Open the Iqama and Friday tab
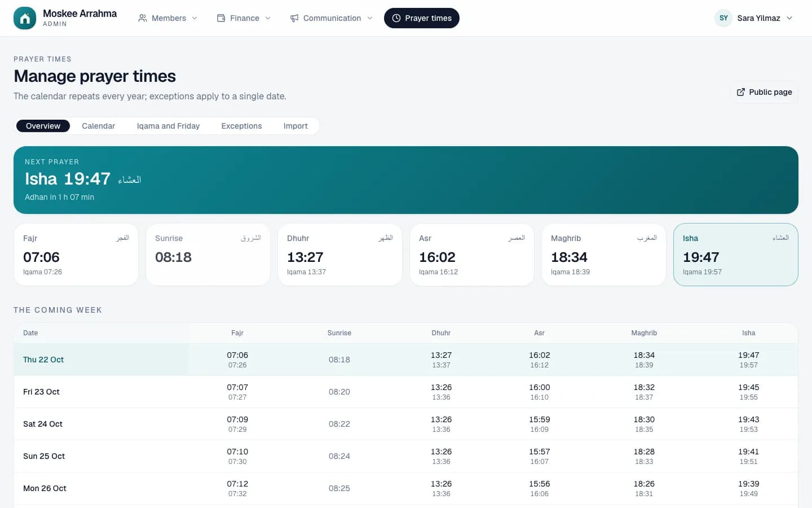The width and height of the screenshot is (812, 508). click(168, 126)
